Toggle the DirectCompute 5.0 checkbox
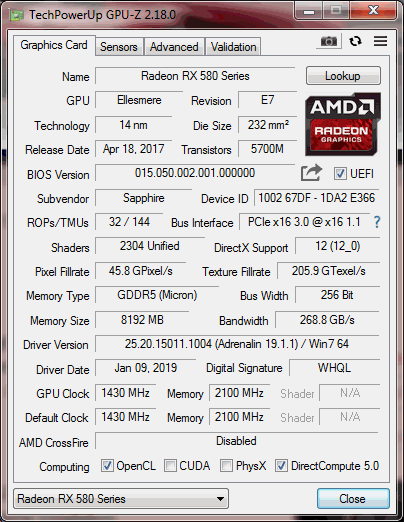Viewport: 404px width, 522px height. [281, 466]
